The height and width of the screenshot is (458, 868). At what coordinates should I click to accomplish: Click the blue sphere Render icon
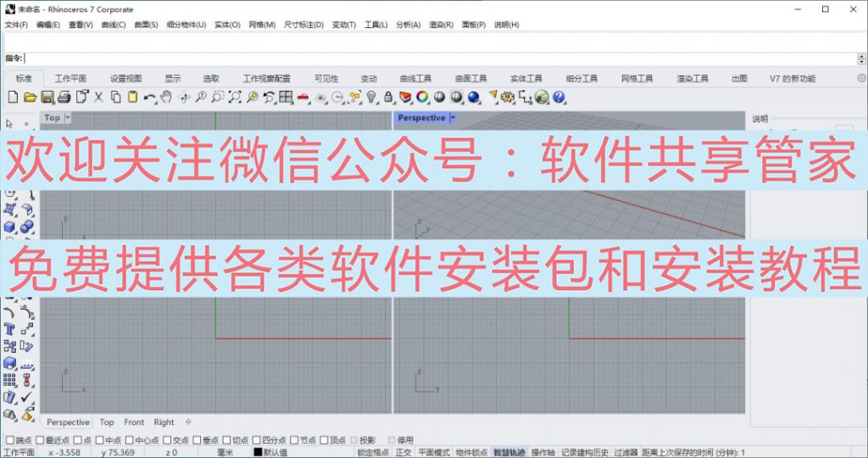tap(473, 98)
